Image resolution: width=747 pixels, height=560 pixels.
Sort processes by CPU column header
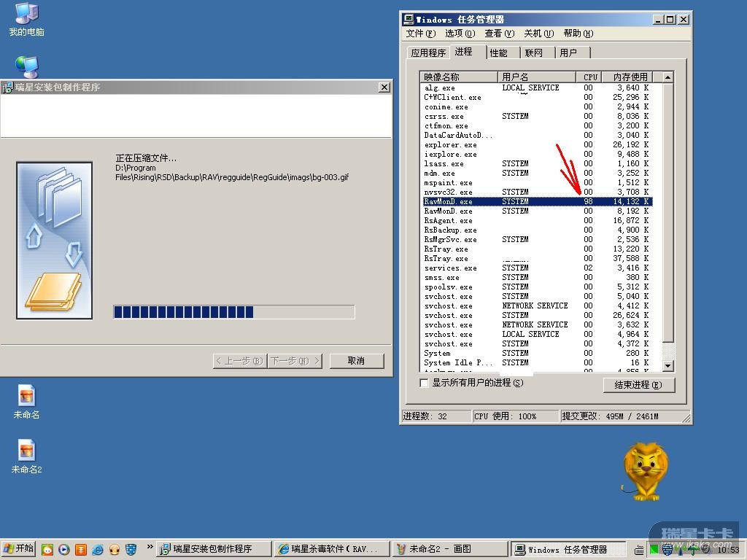click(589, 77)
